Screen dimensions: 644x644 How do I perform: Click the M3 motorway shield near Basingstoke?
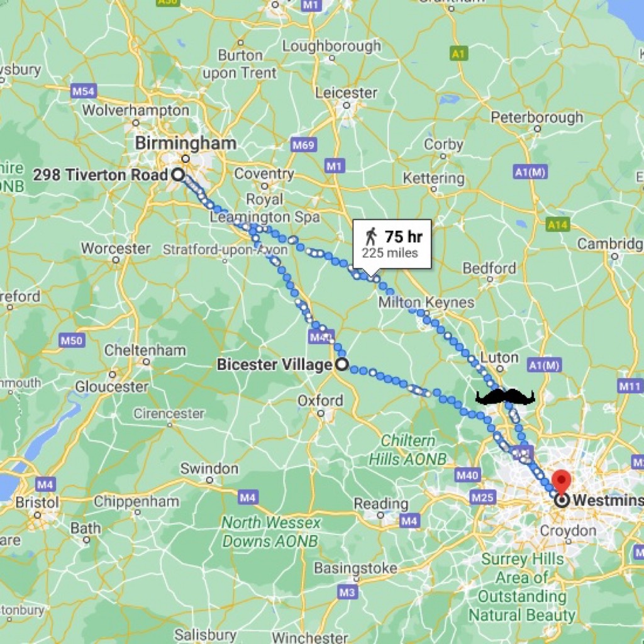click(347, 592)
